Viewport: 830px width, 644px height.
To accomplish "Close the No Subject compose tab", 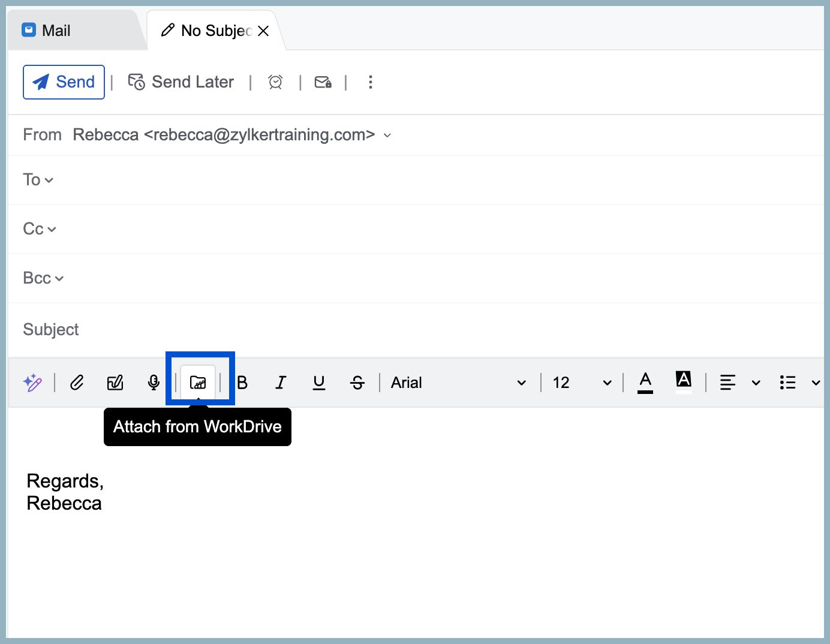I will coord(263,31).
